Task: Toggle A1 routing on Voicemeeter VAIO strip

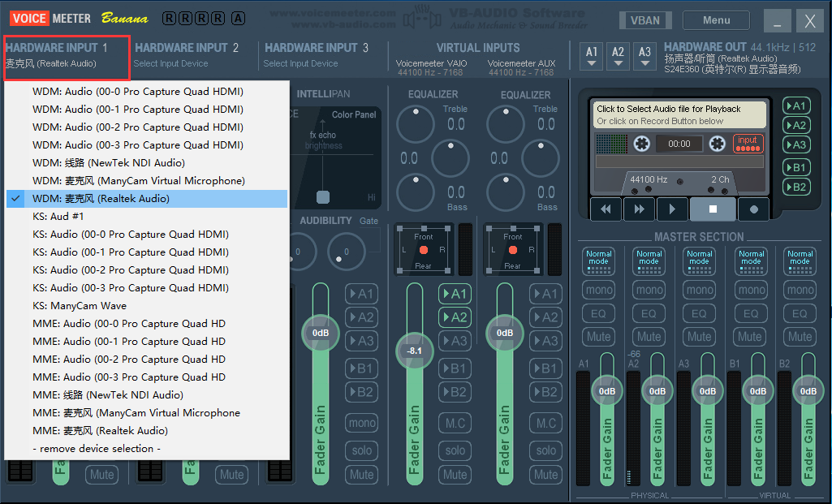Action: [x=455, y=294]
